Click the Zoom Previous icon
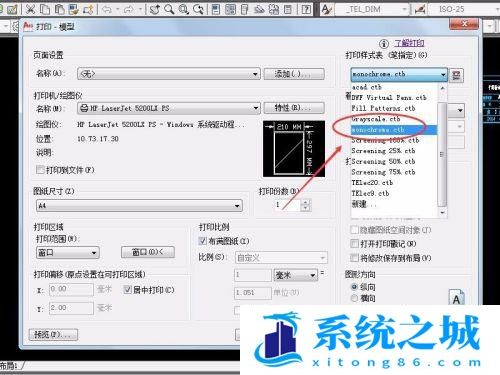 tap(198, 9)
